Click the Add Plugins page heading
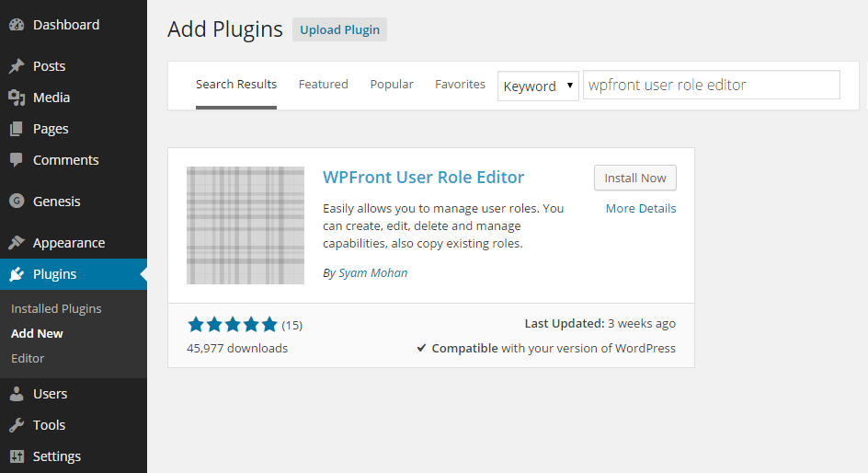Screen dimensions: 868x473 coord(224,29)
